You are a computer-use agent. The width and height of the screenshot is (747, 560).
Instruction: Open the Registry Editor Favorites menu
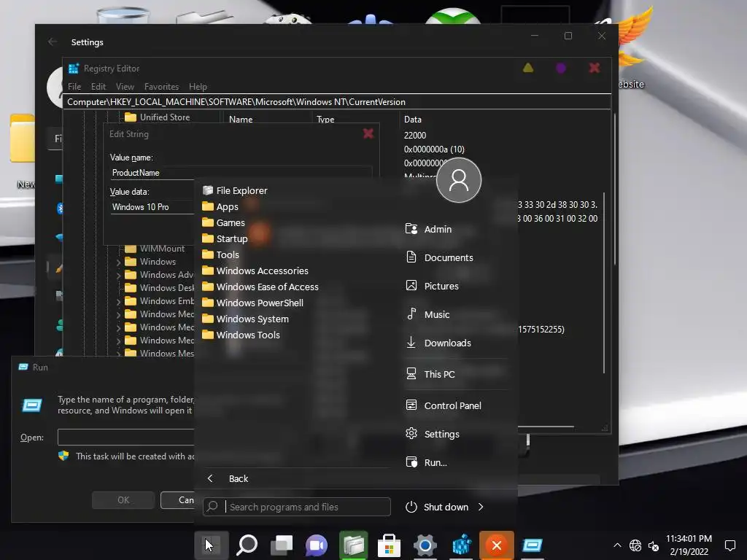[x=161, y=87]
